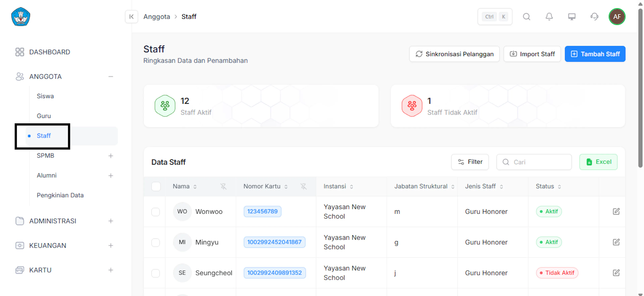Click the WO avatar for Wonwoo

tap(182, 211)
